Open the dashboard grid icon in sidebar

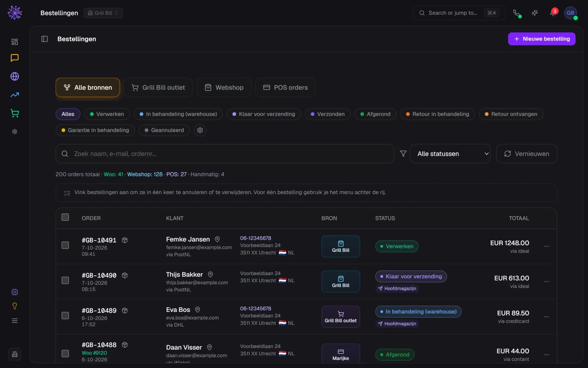[14, 42]
